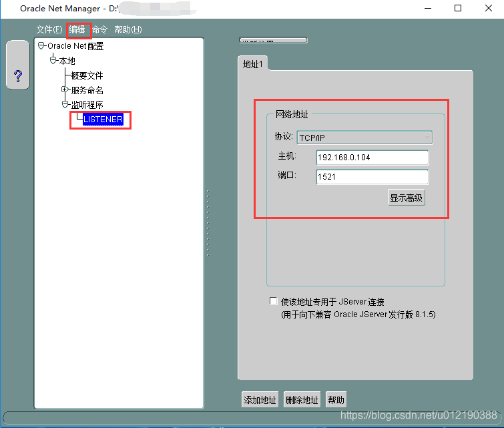Select the 服务命名 tree label
The image size is (504, 428).
87,90
